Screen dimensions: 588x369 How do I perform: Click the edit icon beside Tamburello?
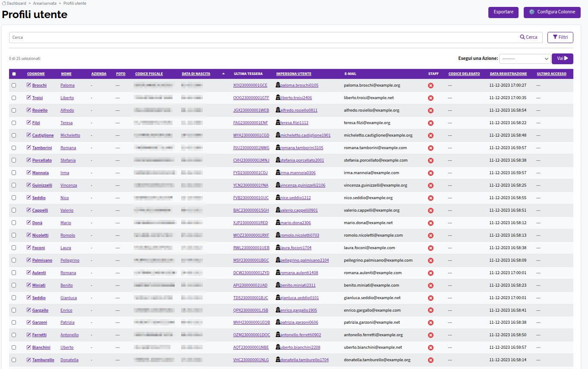point(29,360)
